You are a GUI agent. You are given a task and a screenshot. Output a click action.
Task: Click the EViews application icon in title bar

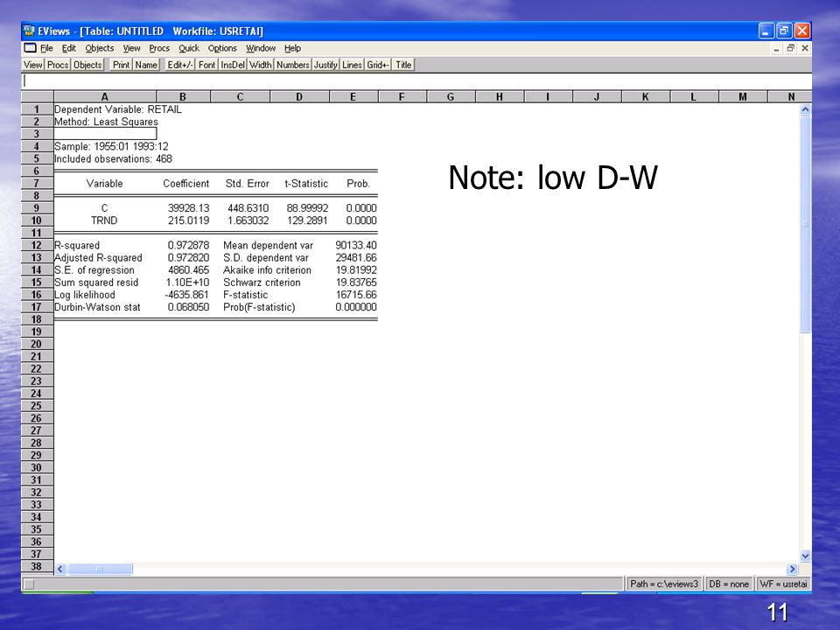click(x=29, y=31)
